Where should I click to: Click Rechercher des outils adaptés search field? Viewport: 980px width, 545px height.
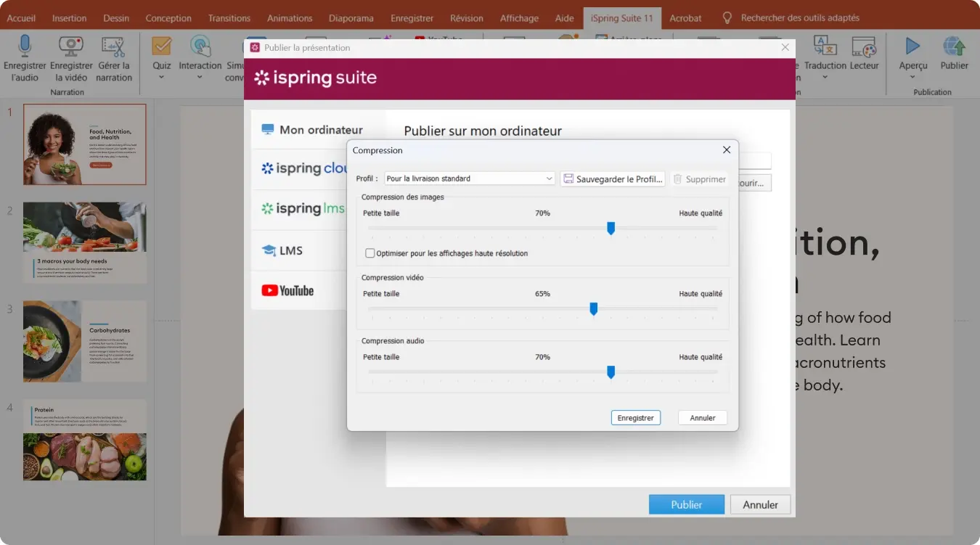tap(800, 18)
